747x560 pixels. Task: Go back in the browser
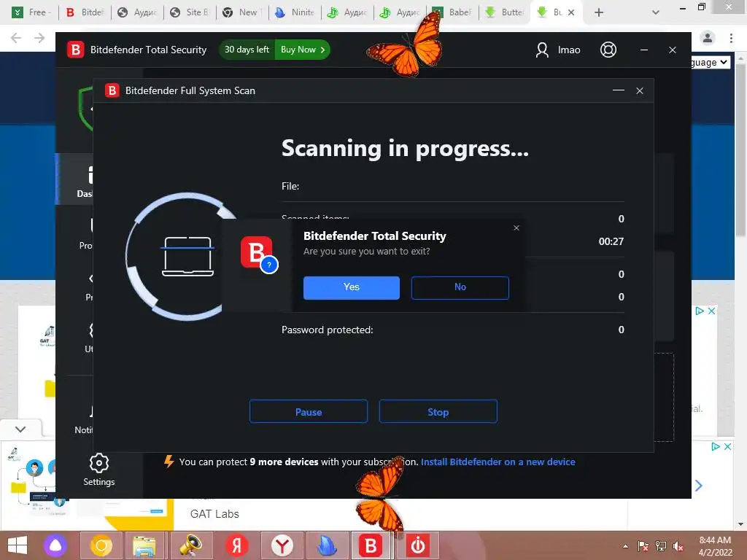click(16, 38)
